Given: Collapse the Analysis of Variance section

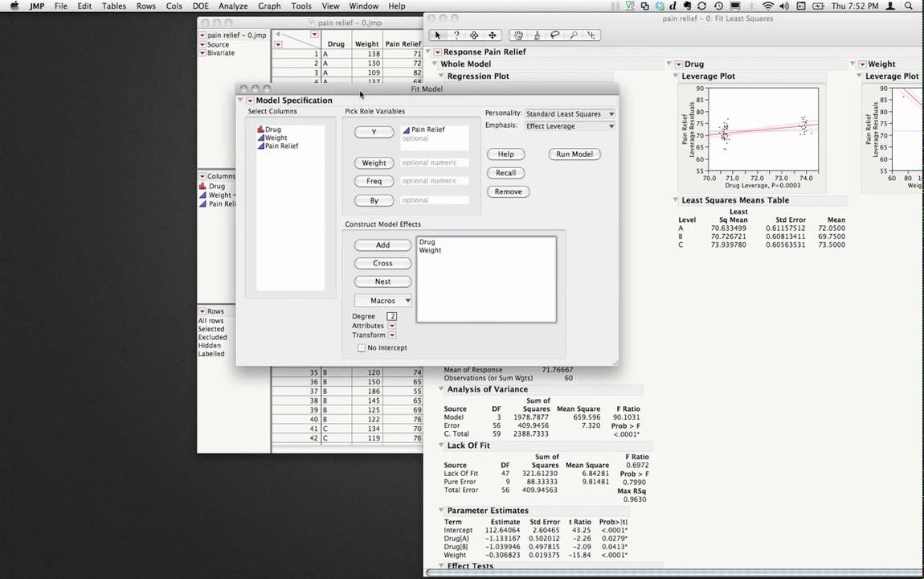Looking at the screenshot, I should [x=441, y=389].
